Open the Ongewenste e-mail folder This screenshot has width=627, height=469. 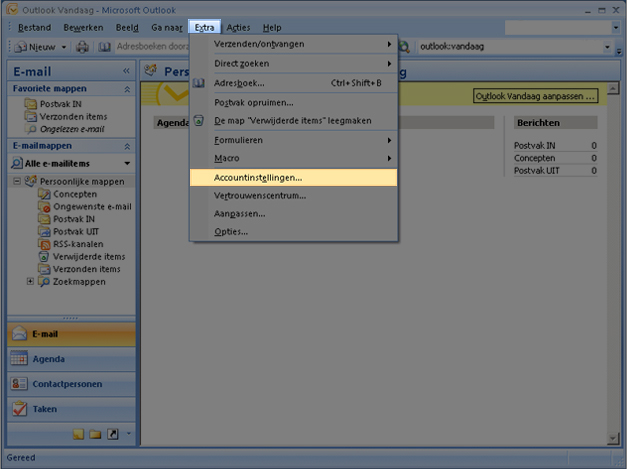(x=92, y=206)
